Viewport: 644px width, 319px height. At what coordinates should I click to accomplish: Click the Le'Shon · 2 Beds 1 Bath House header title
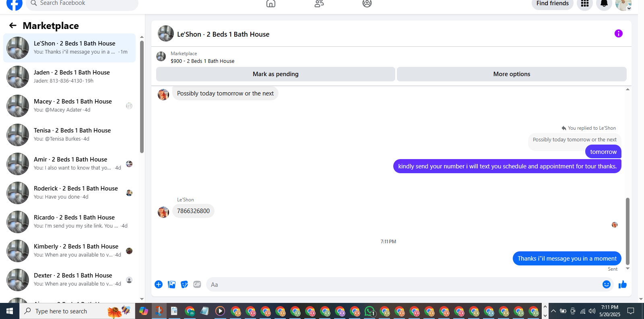[223, 34]
